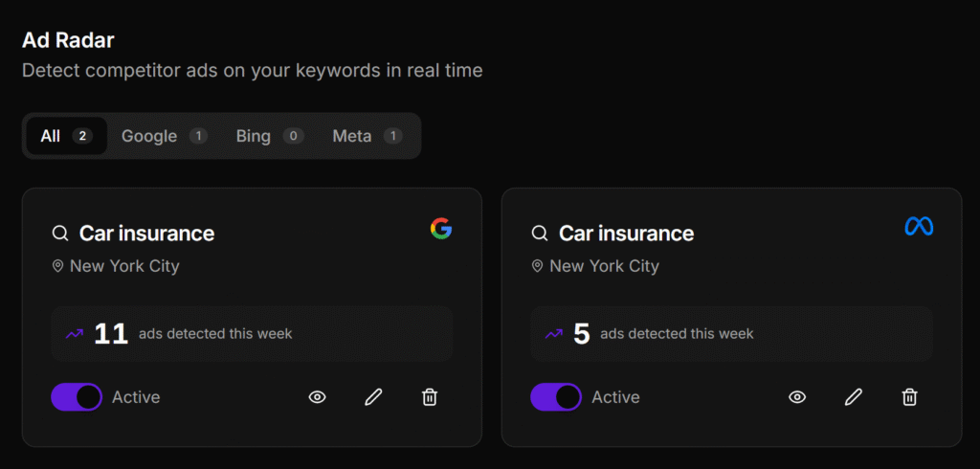Click location pin on Google card
Image resolution: width=980 pixels, height=469 pixels.
point(58,266)
